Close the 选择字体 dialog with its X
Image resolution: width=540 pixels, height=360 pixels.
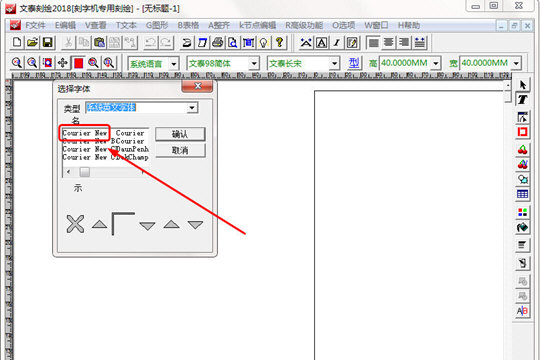[x=197, y=86]
